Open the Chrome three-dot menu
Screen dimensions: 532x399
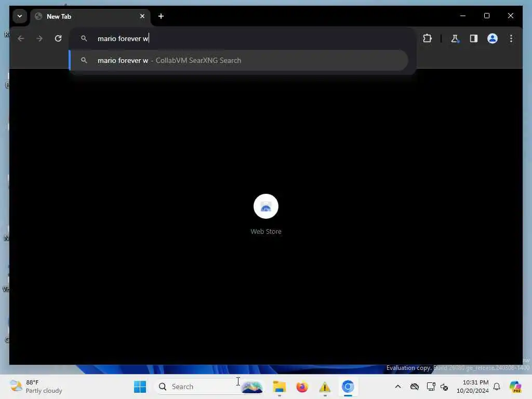tap(511, 38)
